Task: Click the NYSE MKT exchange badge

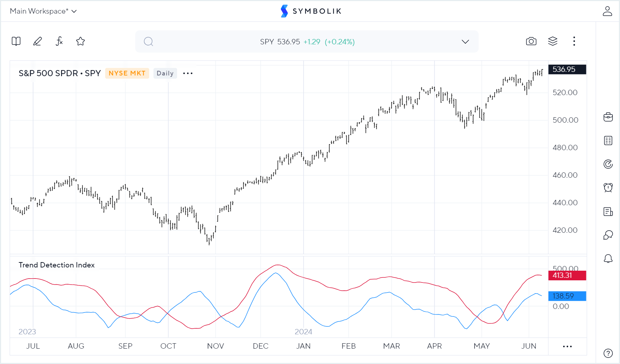Action: pyautogui.click(x=127, y=73)
